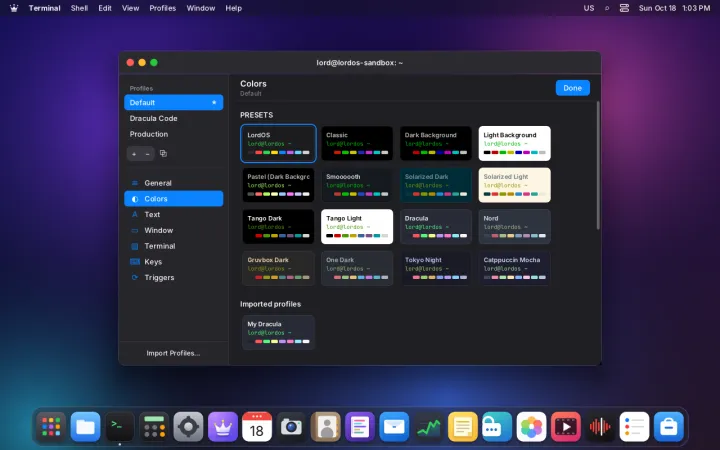Open the purple crown app in dock
Viewport: 720px width, 450px height.
point(223,427)
